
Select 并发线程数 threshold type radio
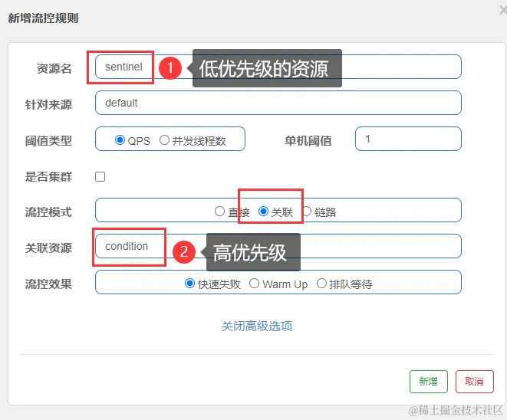click(x=164, y=140)
